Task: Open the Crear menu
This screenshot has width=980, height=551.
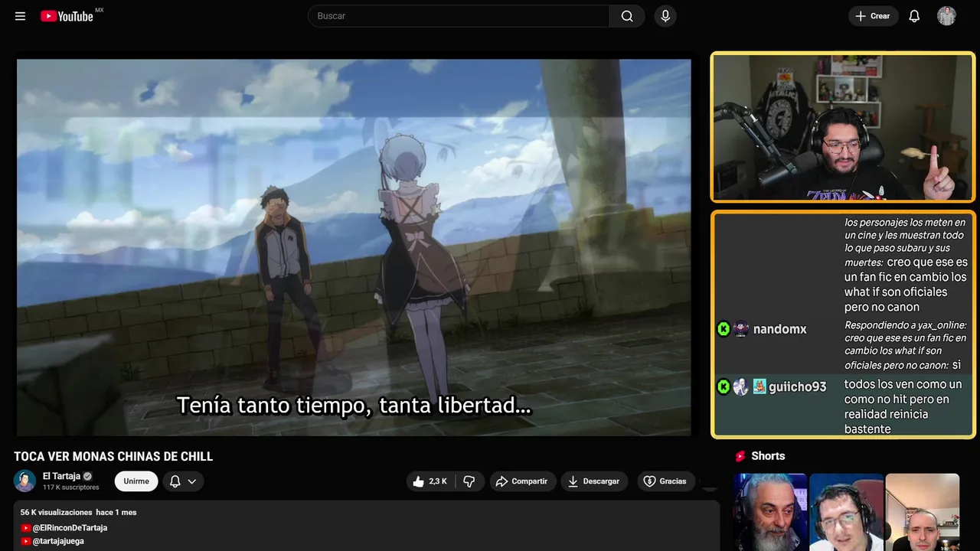Action: tap(873, 16)
